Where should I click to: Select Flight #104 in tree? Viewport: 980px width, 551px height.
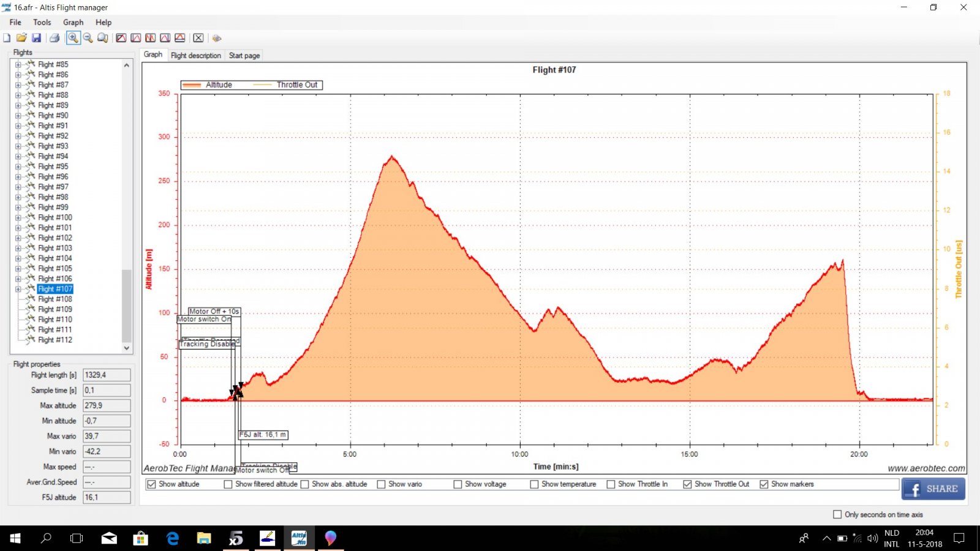tap(55, 258)
